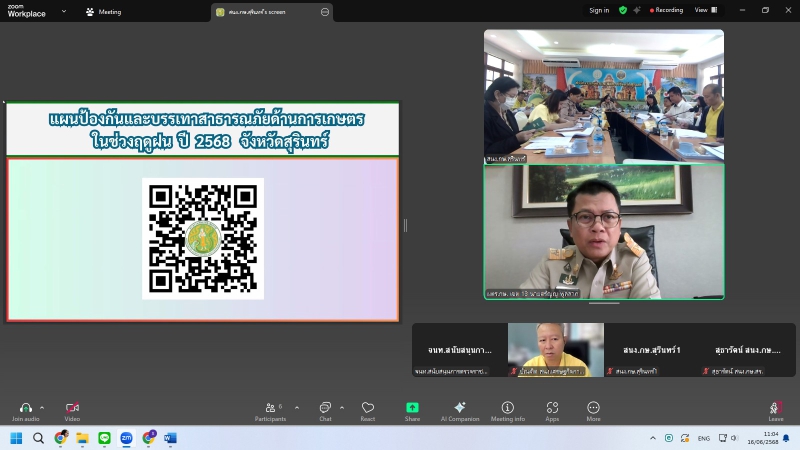
Task: Open the notification bell in the taskbar
Action: tap(786, 438)
